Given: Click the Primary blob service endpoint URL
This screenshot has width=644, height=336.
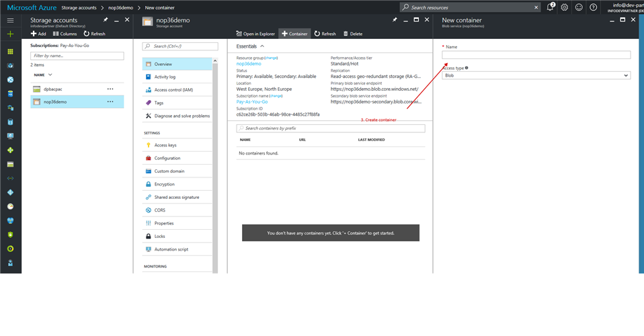Looking at the screenshot, I should coord(374,89).
